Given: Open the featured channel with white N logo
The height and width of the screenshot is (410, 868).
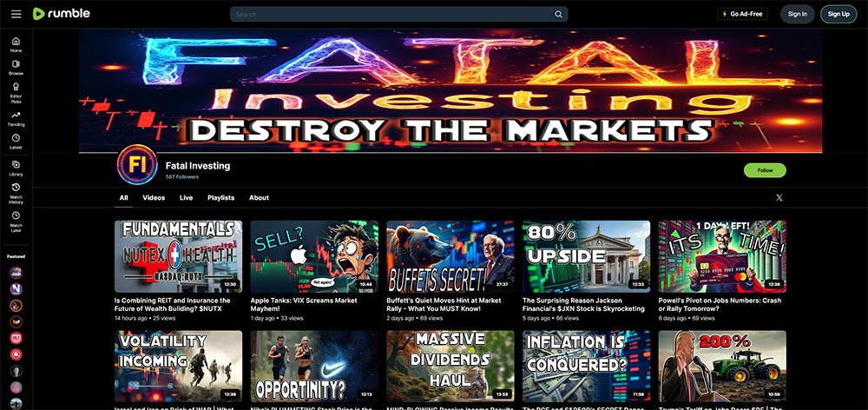Looking at the screenshot, I should [16, 288].
